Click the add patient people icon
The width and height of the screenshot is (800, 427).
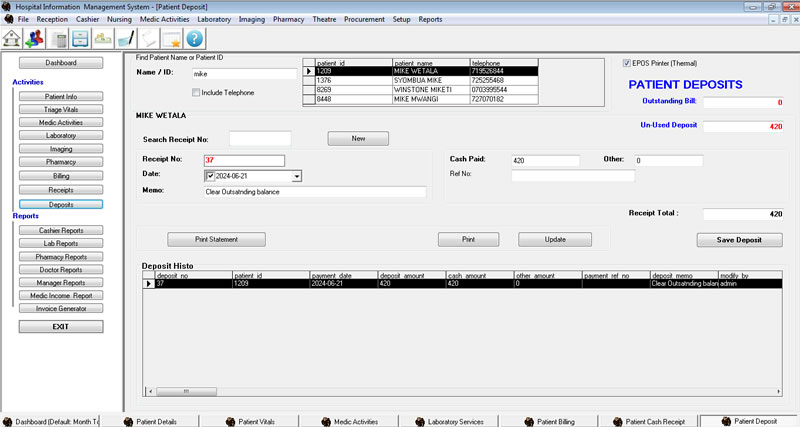37,38
